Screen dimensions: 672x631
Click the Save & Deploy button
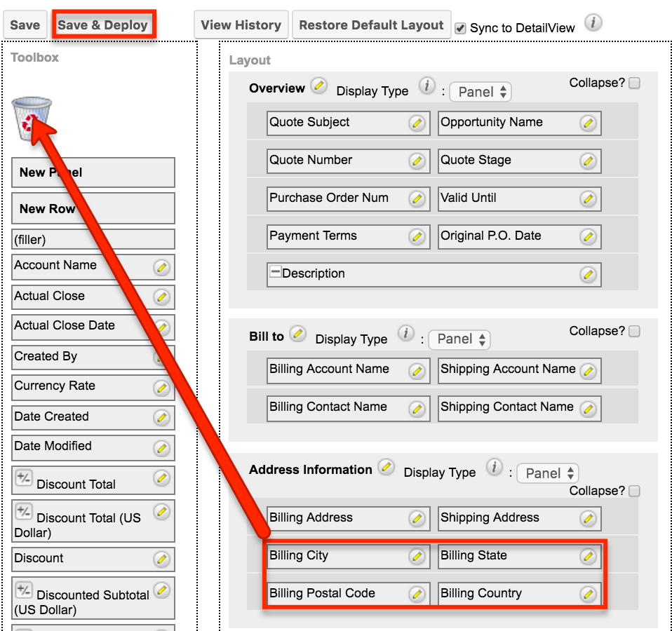103,25
